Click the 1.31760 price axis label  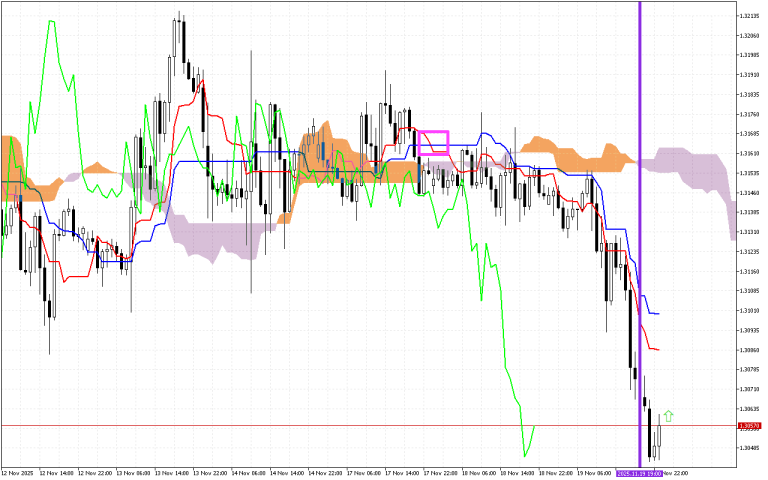tap(749, 114)
